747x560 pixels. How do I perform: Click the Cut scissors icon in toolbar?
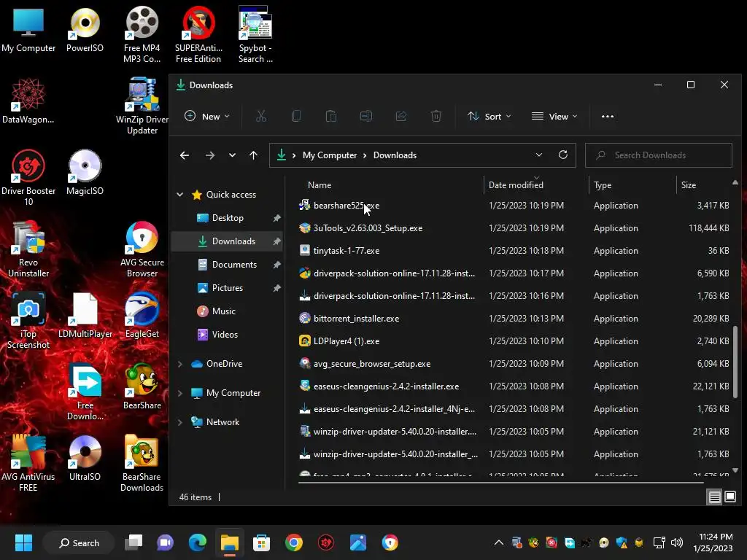(261, 116)
